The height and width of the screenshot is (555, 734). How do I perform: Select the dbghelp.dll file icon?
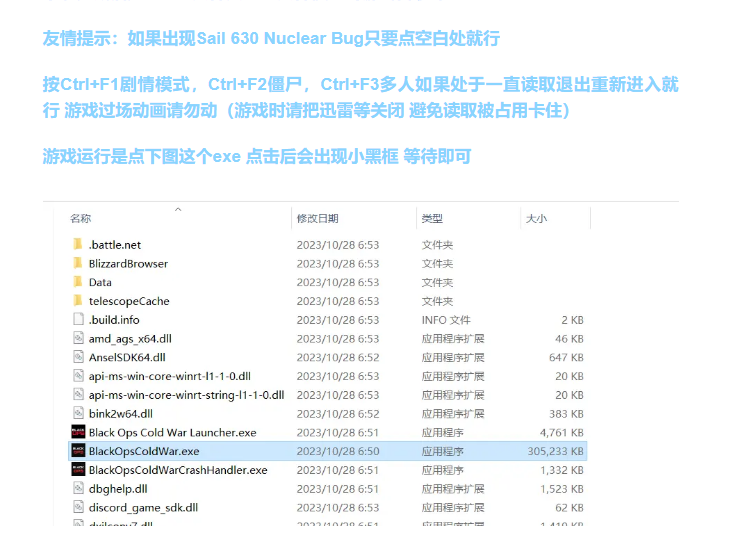[78, 489]
